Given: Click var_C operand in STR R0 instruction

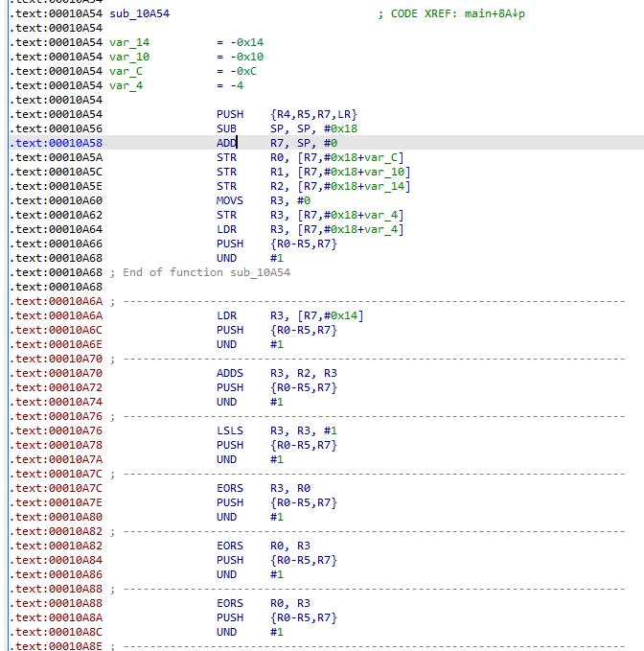Looking at the screenshot, I should 380,158.
